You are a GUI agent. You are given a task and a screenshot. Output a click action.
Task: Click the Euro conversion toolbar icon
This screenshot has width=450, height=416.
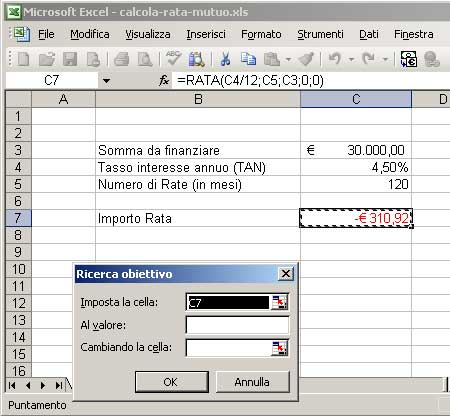[x=409, y=60]
